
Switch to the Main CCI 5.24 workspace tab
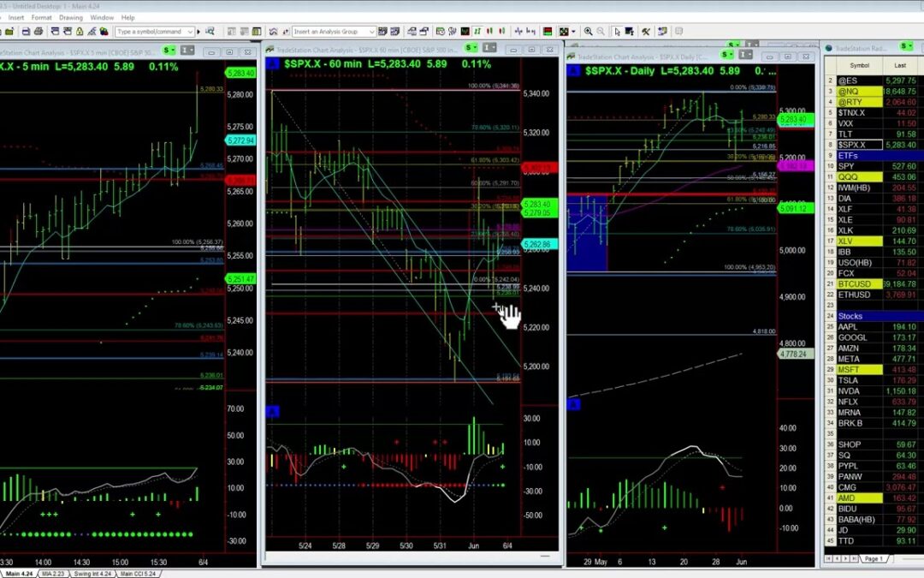click(138, 573)
